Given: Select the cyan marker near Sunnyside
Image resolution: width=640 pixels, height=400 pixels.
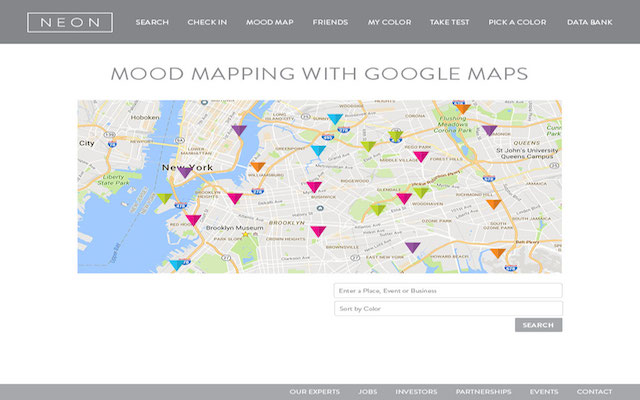Looking at the screenshot, I should 335,119.
